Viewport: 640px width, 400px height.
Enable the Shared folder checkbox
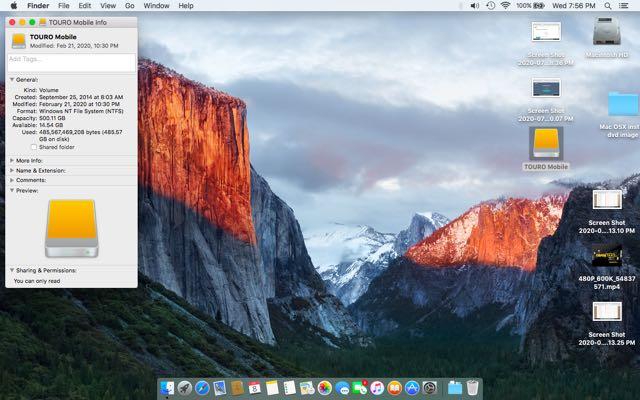click(x=34, y=147)
